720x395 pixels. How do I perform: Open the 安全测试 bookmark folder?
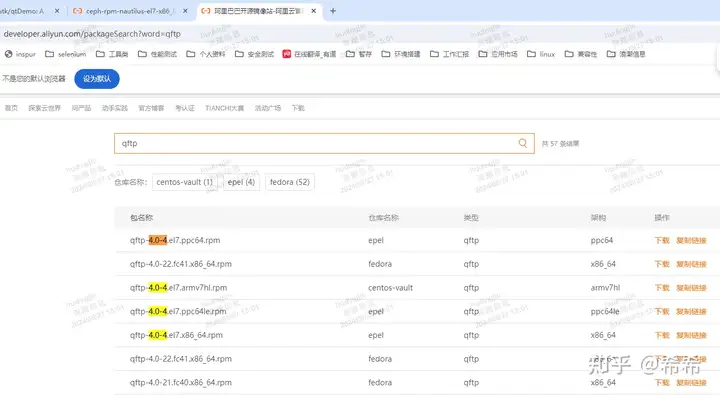click(x=254, y=54)
